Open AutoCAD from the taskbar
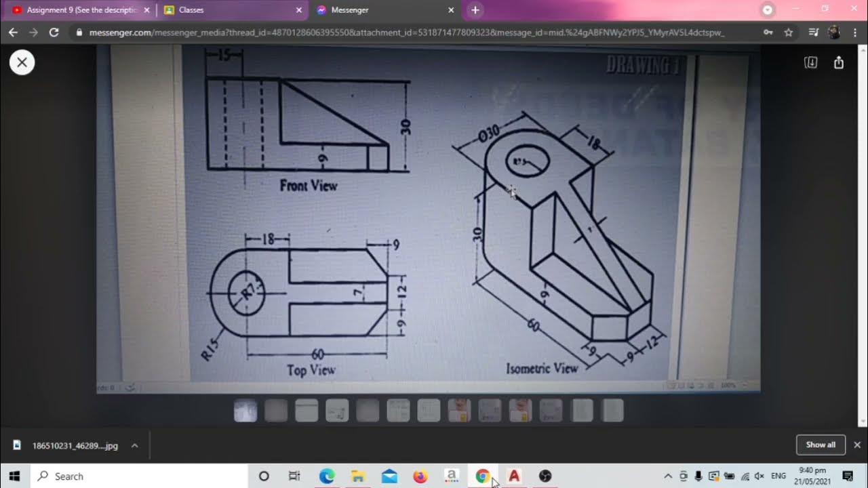Image resolution: width=868 pixels, height=488 pixels. pos(514,476)
